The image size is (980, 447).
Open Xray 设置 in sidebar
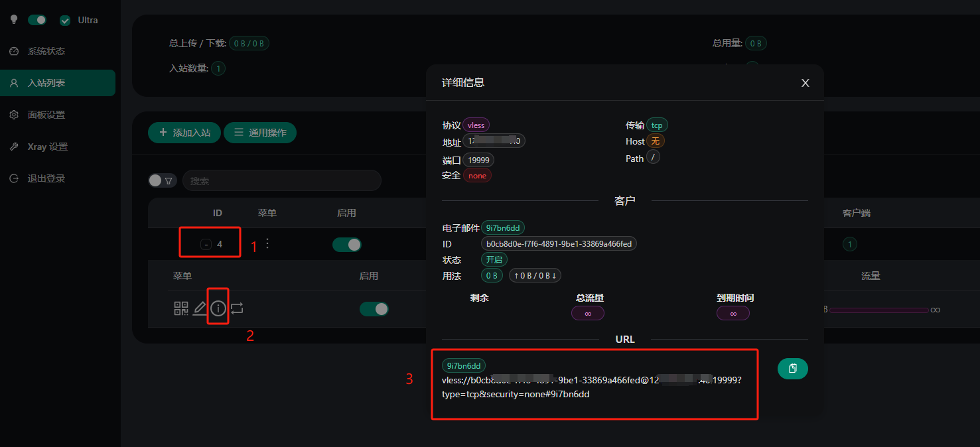(x=47, y=147)
